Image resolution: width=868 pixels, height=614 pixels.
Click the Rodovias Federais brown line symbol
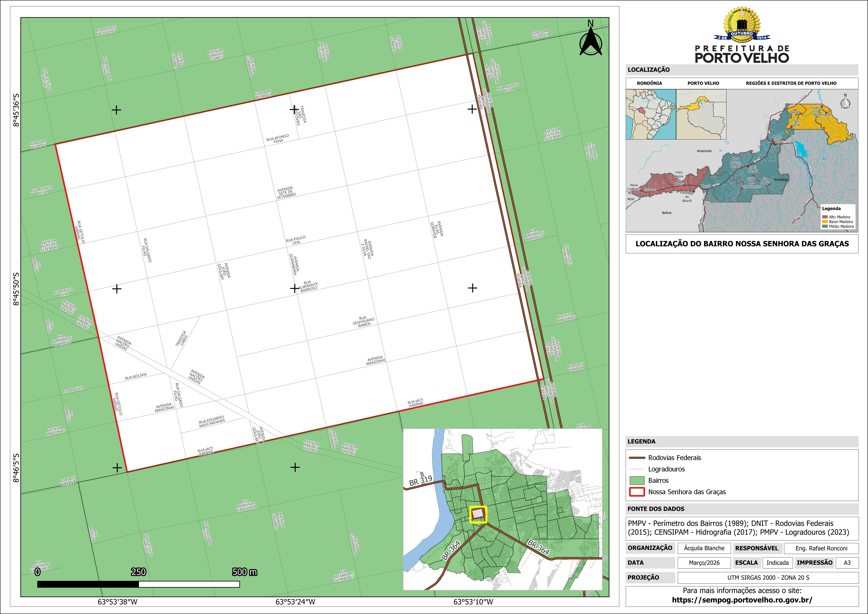pyautogui.click(x=637, y=458)
